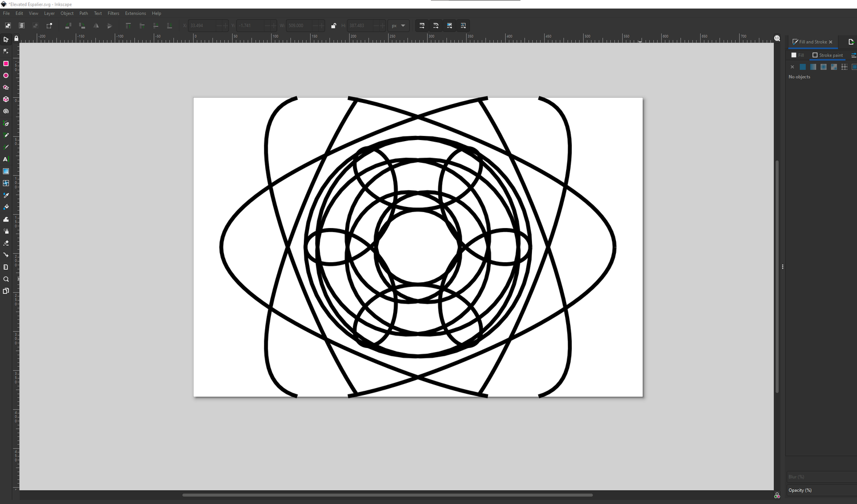This screenshot has width=857, height=504.
Task: Switch to the Stroke paint tab
Action: pyautogui.click(x=827, y=55)
